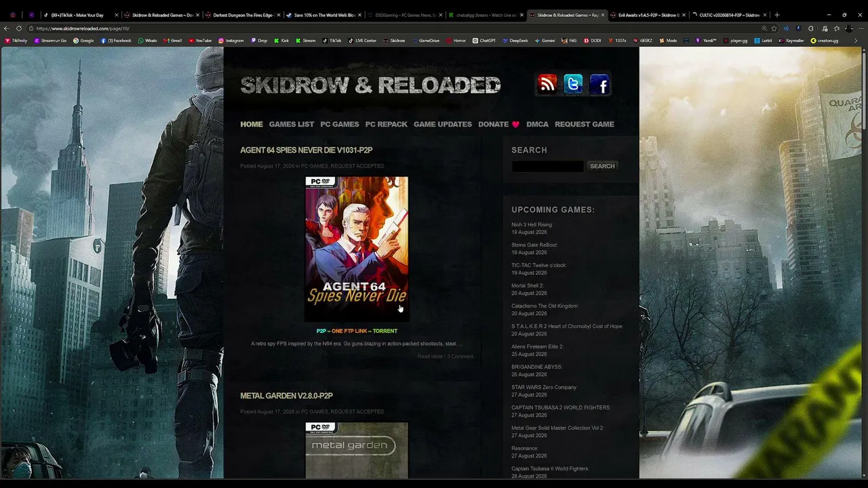Screen dimensions: 868x488
Task: Switch to the TikTok - Make Your Day tab
Action: [80, 15]
